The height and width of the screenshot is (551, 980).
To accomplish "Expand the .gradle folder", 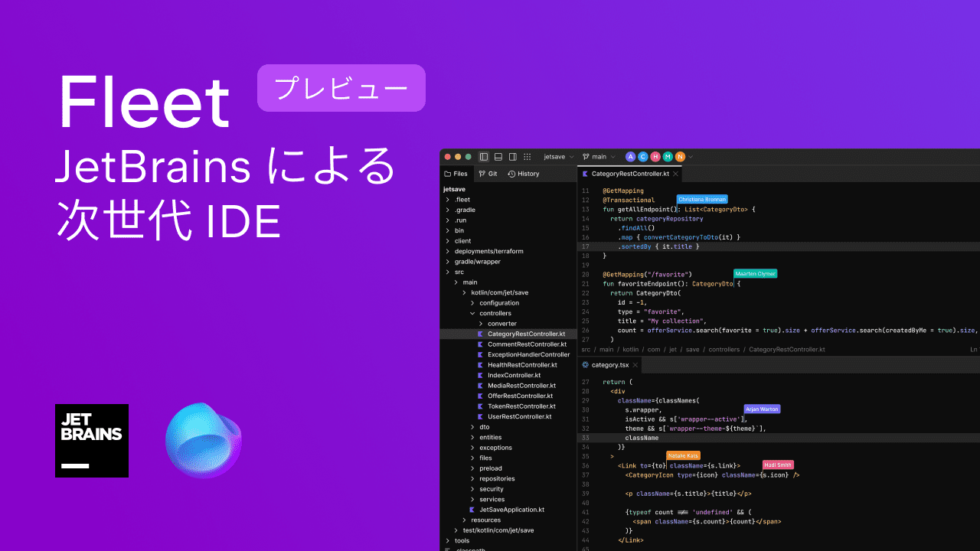I will tap(448, 210).
